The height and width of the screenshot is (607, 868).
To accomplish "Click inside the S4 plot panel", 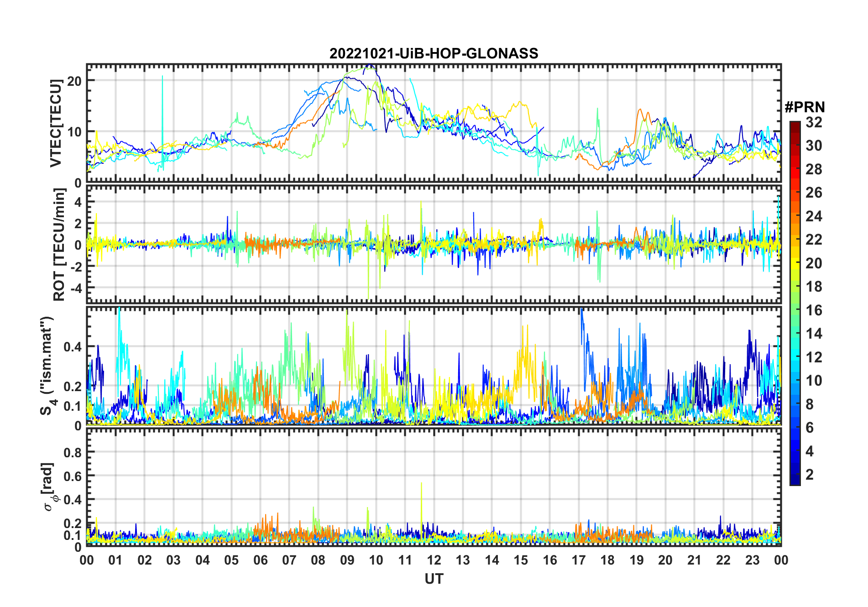I will pos(434,366).
